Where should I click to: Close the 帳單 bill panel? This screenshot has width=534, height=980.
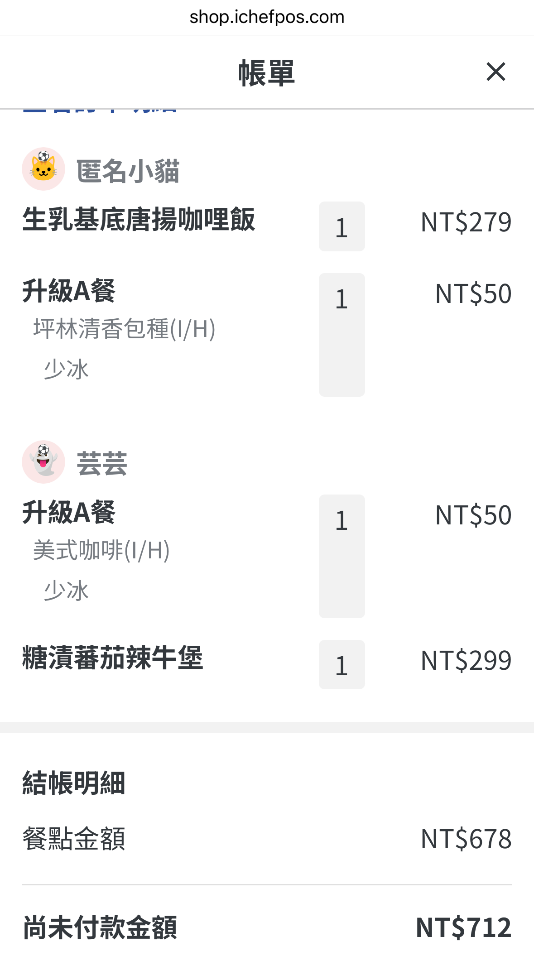(x=496, y=72)
